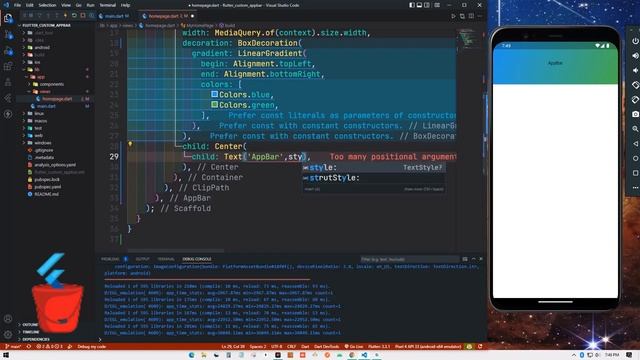Maximize the panel with chevron up icon
Screen dimensions: 640x360
pyautogui.click(x=473, y=259)
